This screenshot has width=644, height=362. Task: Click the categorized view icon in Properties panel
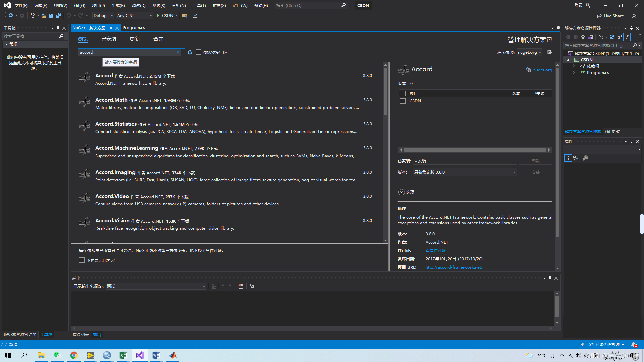[568, 158]
